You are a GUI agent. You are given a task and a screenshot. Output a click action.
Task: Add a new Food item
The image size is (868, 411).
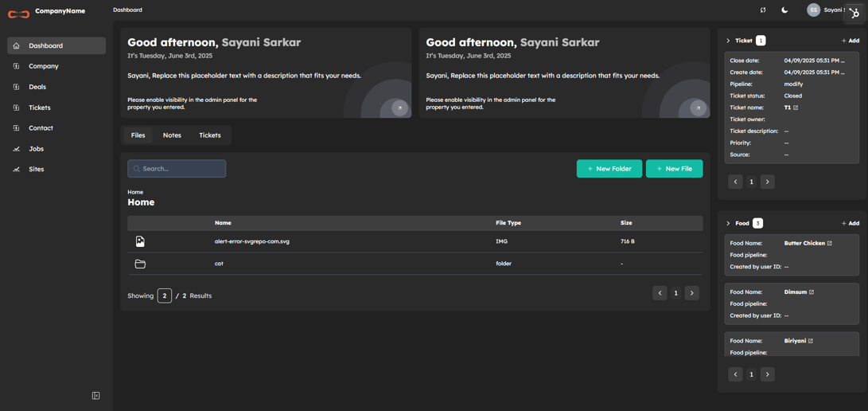tap(850, 223)
